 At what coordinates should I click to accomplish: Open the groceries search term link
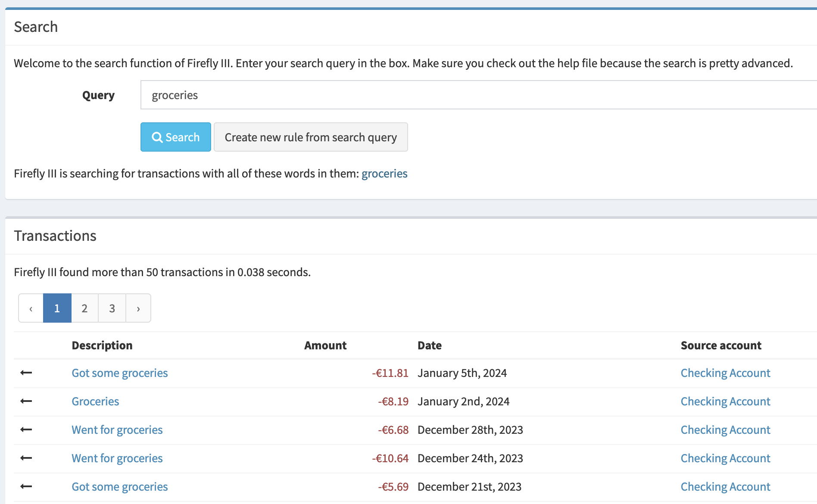coord(384,174)
